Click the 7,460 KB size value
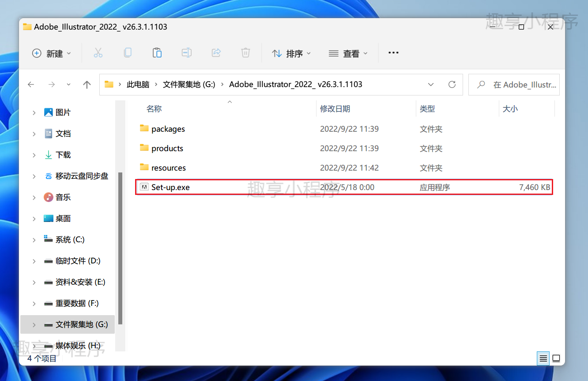This screenshot has height=381, width=588. click(x=535, y=187)
